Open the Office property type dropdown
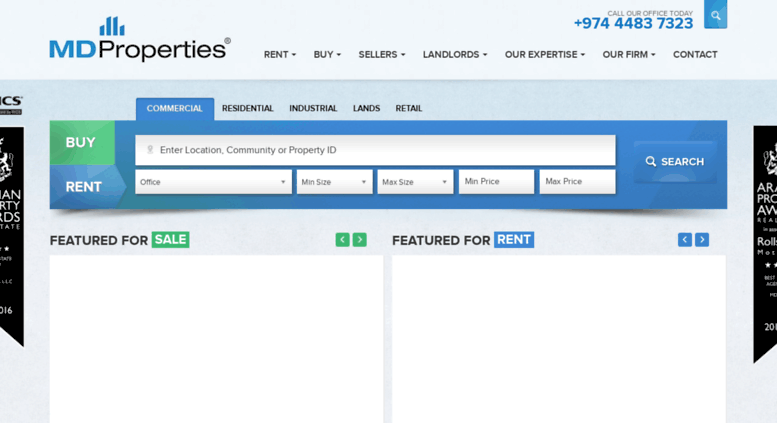The image size is (777, 423). coord(213,182)
